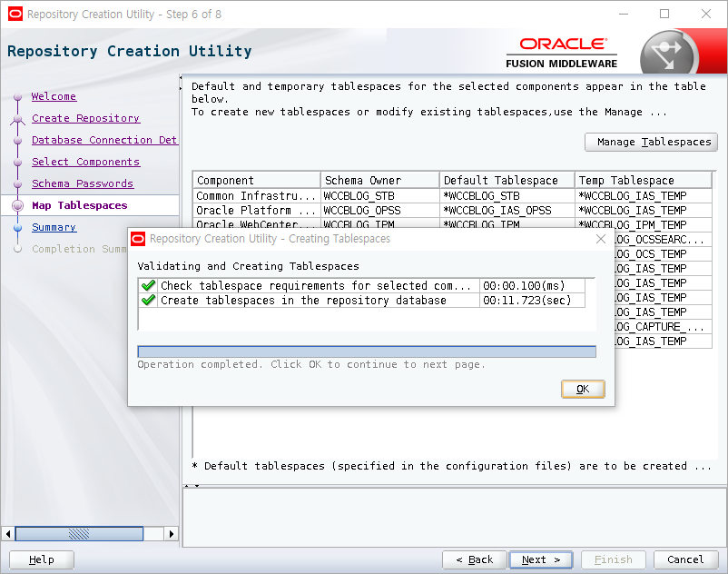Cancel the Repository Creation Utility
This screenshot has width=728, height=574.
click(x=685, y=559)
